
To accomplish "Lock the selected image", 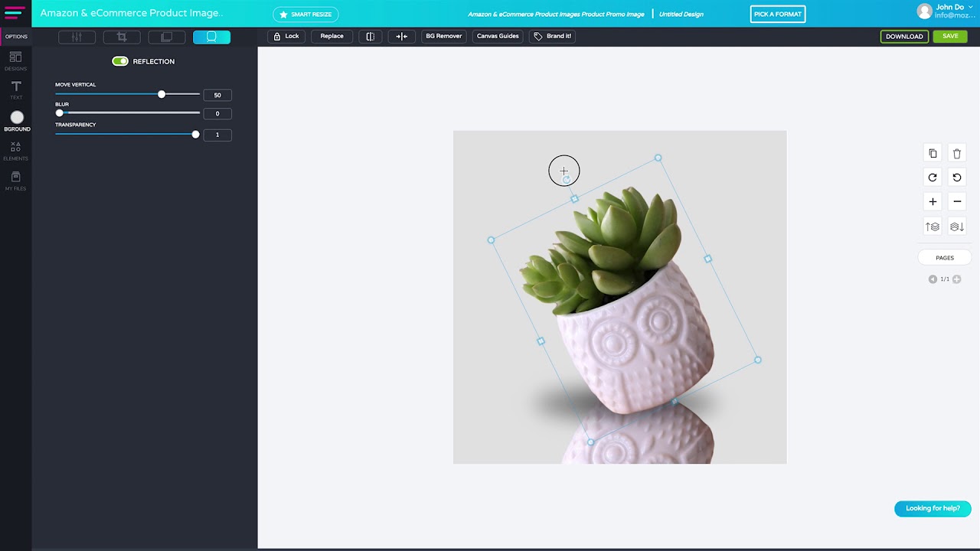I will click(x=286, y=36).
